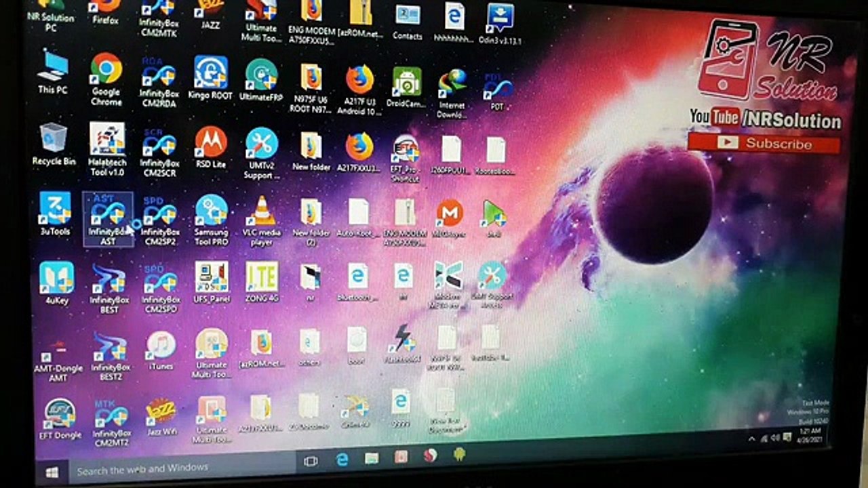
Task: Select A217F U3 Android 10 file
Action: click(359, 90)
